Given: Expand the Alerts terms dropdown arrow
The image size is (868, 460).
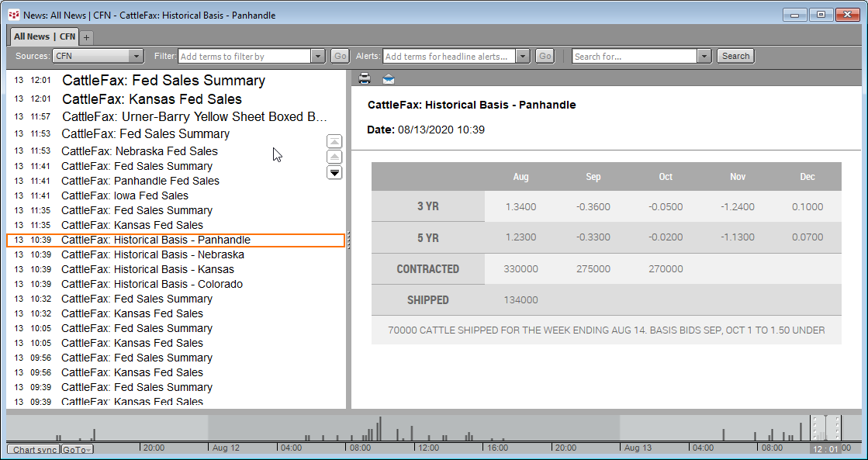Looking at the screenshot, I should pos(522,56).
